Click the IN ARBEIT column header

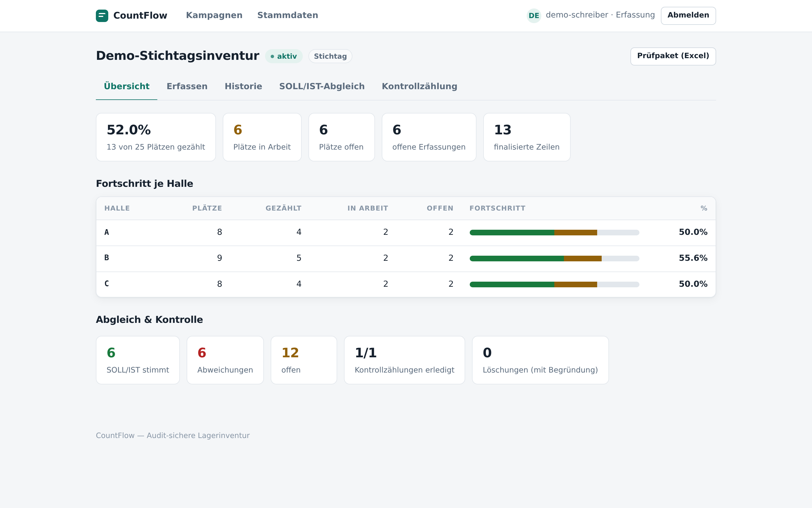tap(368, 208)
